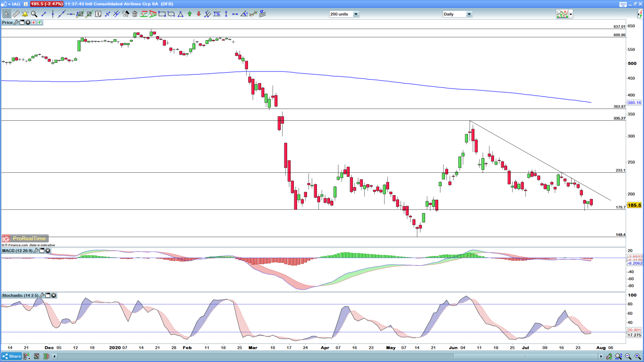Select the ellipse drawing tool
The image size is (644, 362).
pyautogui.click(x=171, y=14)
